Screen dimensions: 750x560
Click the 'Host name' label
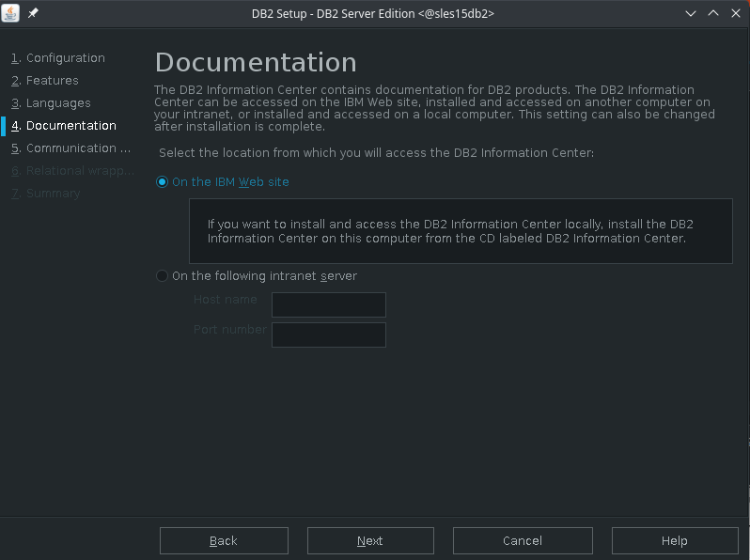pos(226,300)
